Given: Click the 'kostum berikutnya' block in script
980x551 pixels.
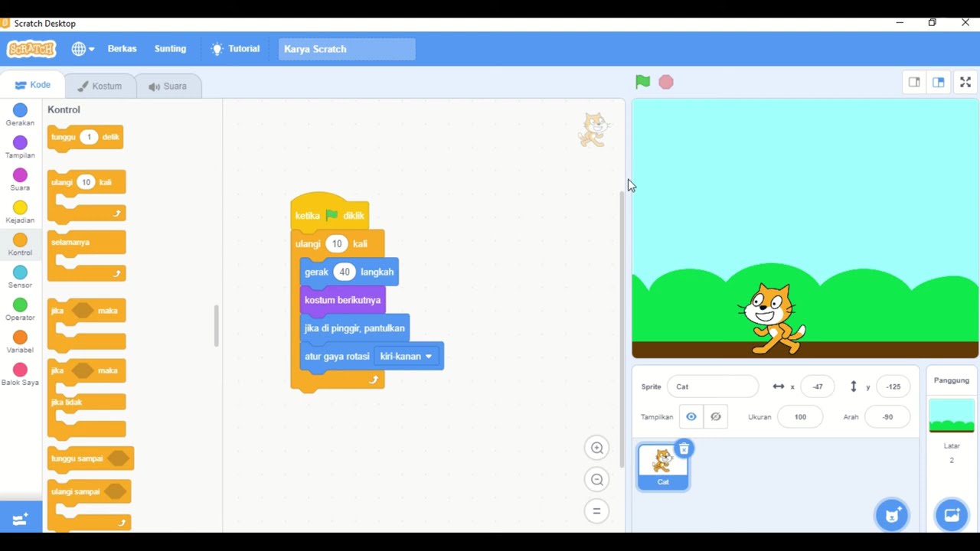Looking at the screenshot, I should tap(342, 300).
